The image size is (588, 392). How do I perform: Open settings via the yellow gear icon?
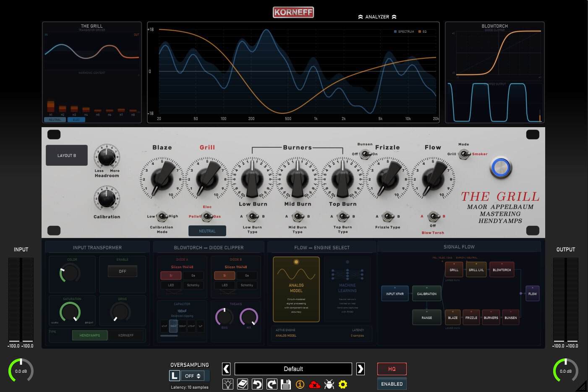(343, 384)
